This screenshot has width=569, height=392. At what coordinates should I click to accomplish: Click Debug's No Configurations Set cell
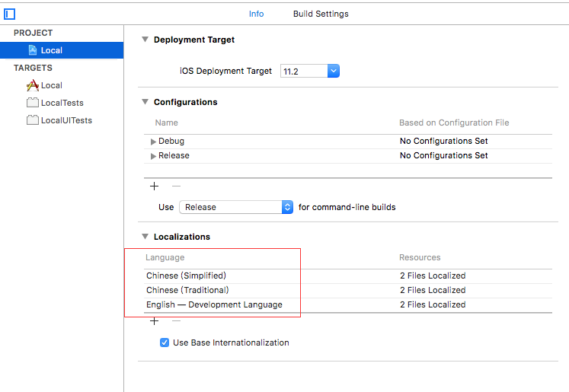click(x=444, y=141)
